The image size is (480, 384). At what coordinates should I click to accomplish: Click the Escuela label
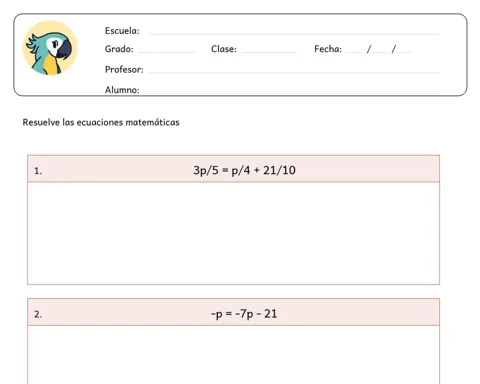coord(122,31)
